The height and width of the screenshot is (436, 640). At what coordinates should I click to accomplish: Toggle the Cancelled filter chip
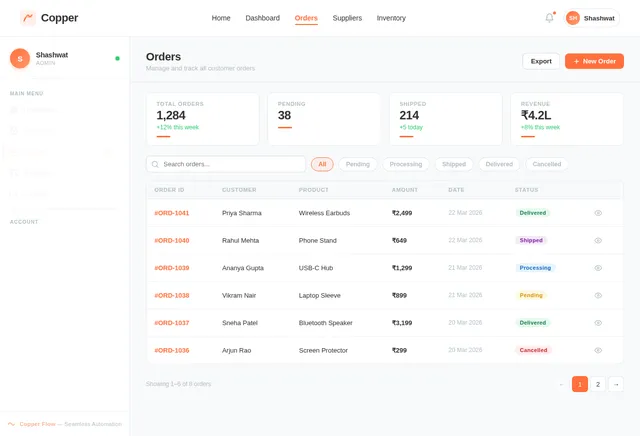[547, 164]
